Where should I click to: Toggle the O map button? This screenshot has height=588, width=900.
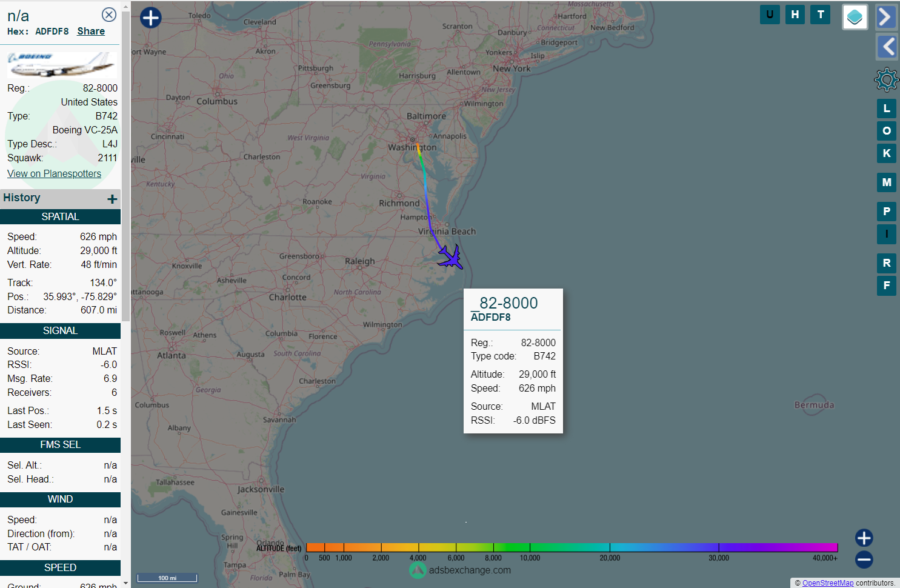pyautogui.click(x=887, y=131)
